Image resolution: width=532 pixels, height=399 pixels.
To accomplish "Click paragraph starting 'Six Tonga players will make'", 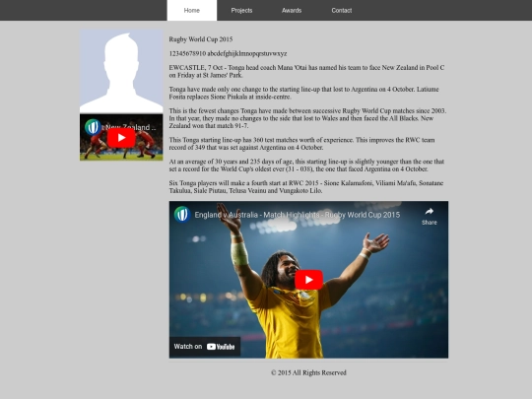I will coord(306,187).
